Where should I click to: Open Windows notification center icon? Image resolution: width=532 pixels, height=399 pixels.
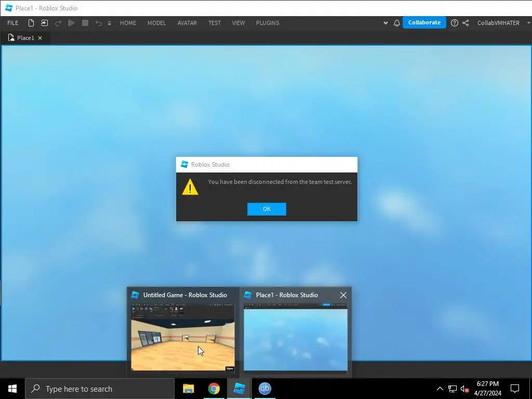tap(515, 389)
